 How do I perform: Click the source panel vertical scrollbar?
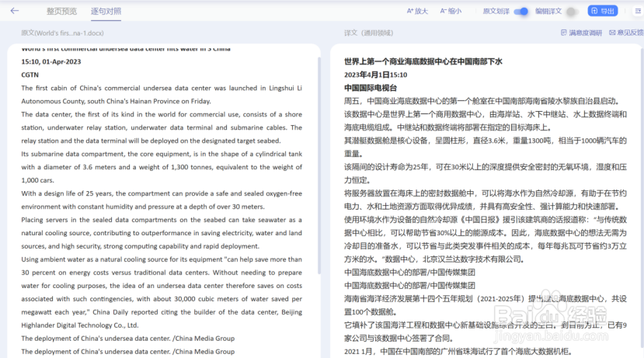(x=319, y=166)
